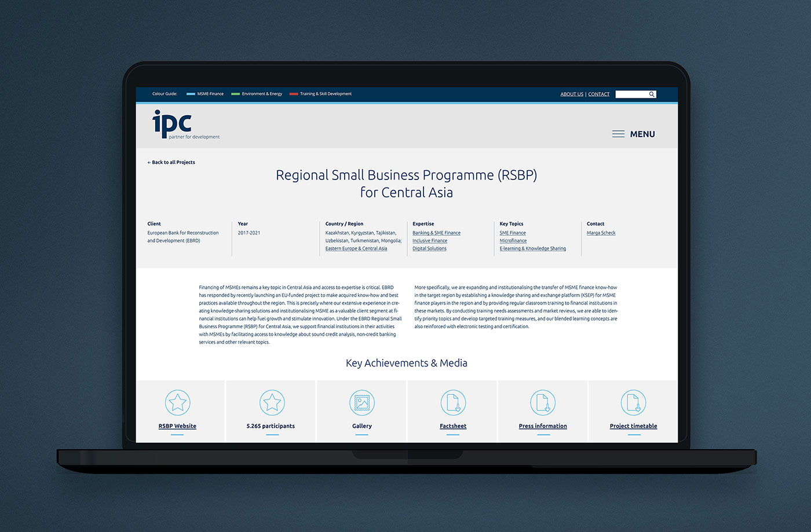Open Banking & SME Finance expertise link

pos(436,233)
